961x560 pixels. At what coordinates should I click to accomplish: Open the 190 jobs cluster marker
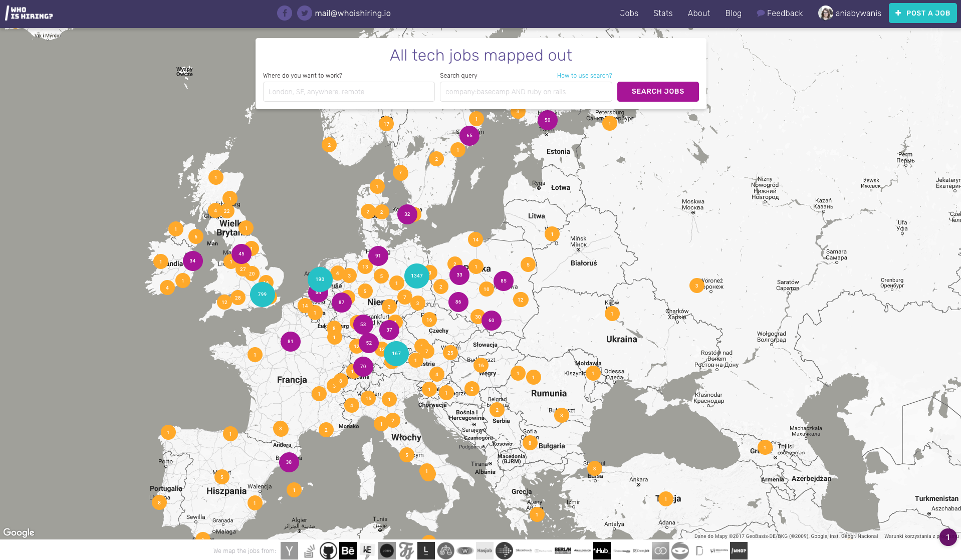click(x=320, y=279)
